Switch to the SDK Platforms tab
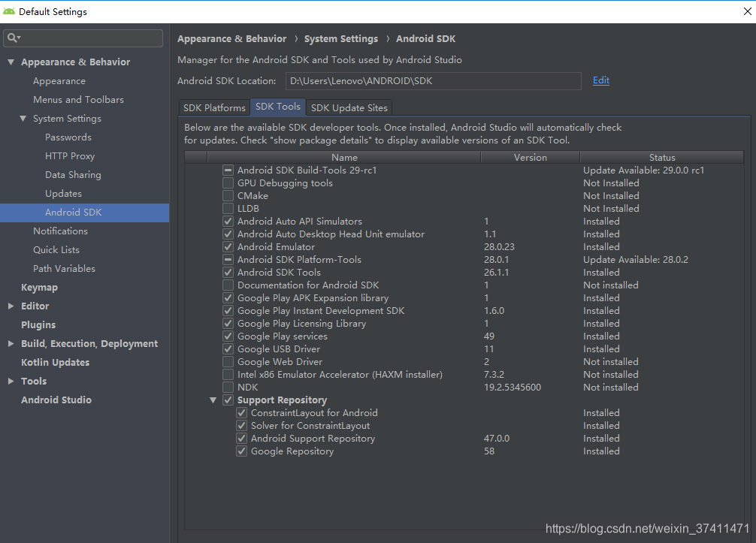The image size is (756, 543). 214,108
